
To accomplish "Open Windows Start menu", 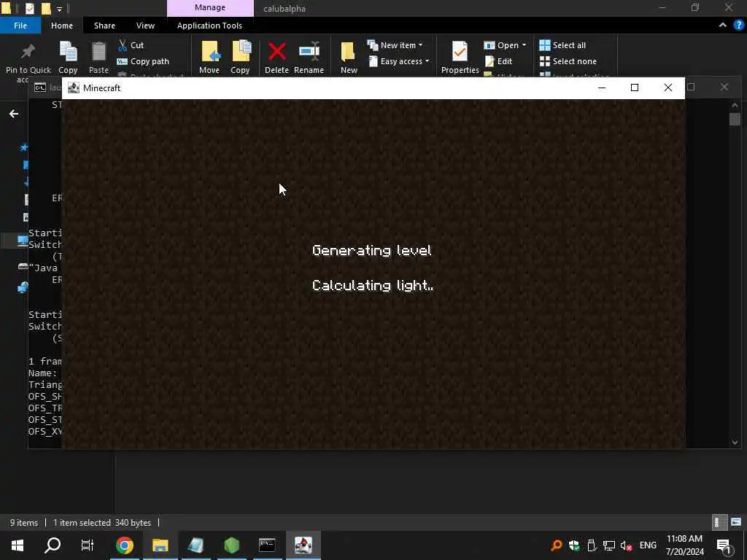I will 18,545.
